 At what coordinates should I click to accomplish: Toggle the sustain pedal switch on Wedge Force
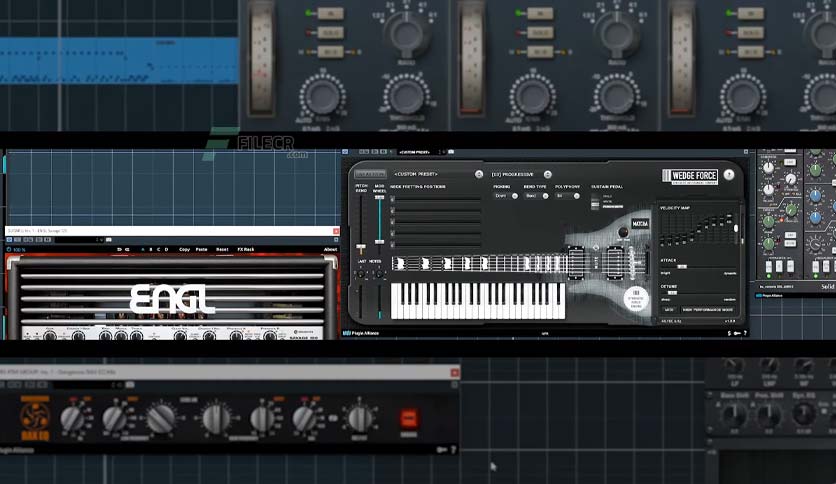point(595,203)
